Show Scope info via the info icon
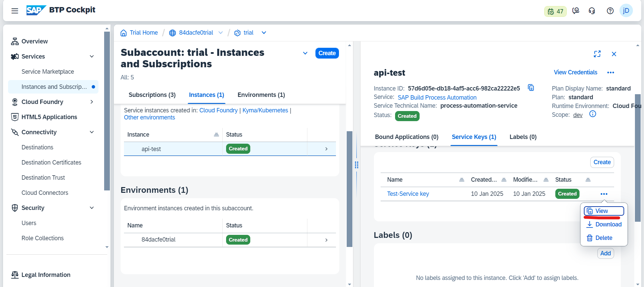This screenshot has height=287, width=644. [593, 114]
